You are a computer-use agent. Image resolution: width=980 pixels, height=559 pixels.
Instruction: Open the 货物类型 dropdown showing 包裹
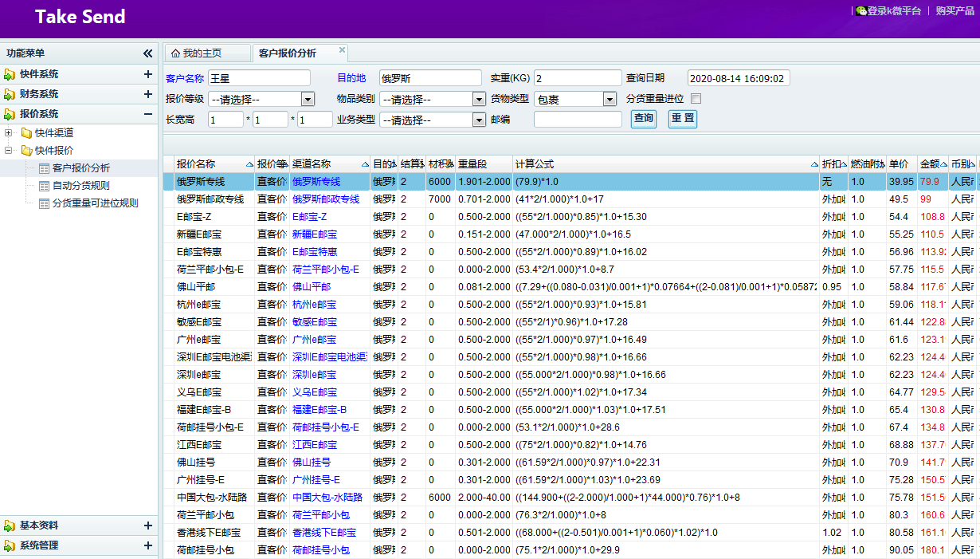tap(610, 98)
